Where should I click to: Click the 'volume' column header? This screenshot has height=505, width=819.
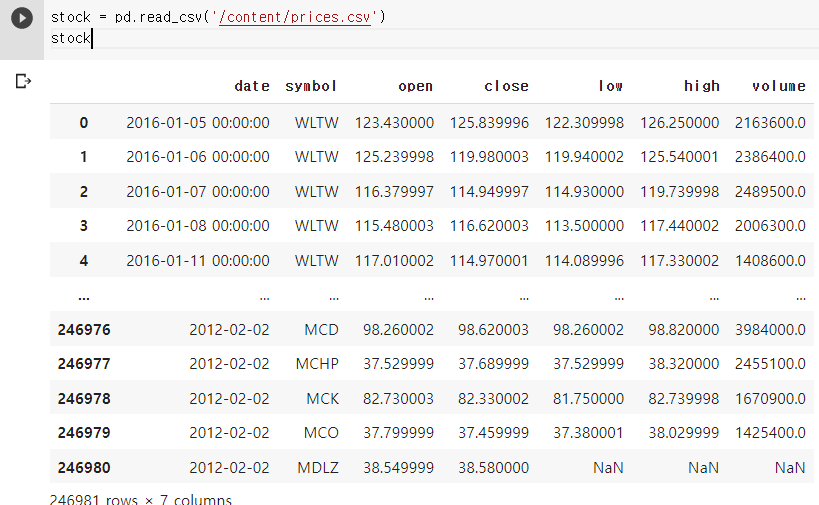[779, 86]
